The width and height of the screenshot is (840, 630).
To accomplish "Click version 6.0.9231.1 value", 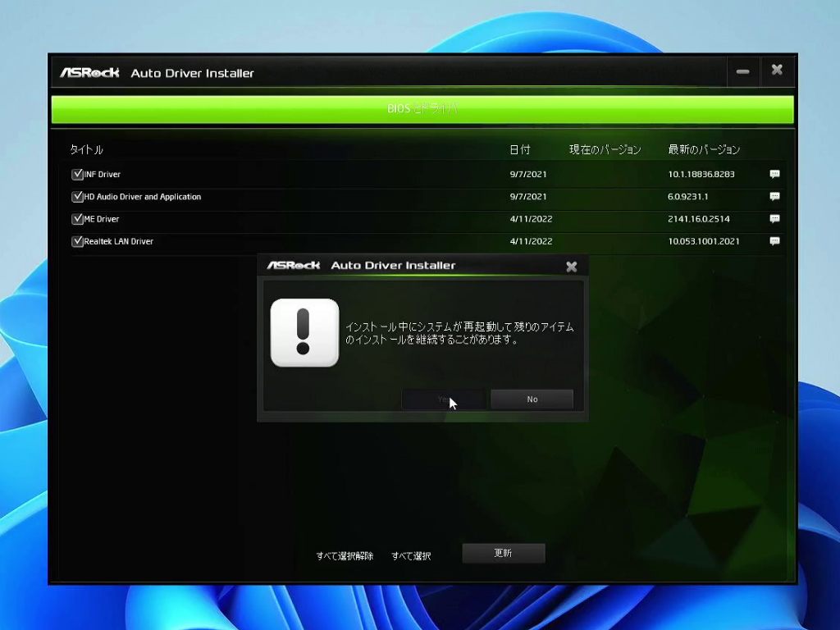I will click(x=688, y=197).
